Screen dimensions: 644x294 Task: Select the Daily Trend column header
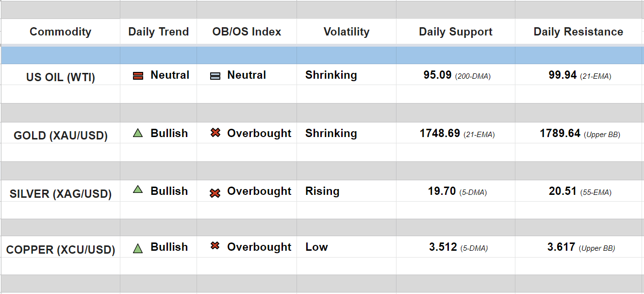(x=158, y=32)
